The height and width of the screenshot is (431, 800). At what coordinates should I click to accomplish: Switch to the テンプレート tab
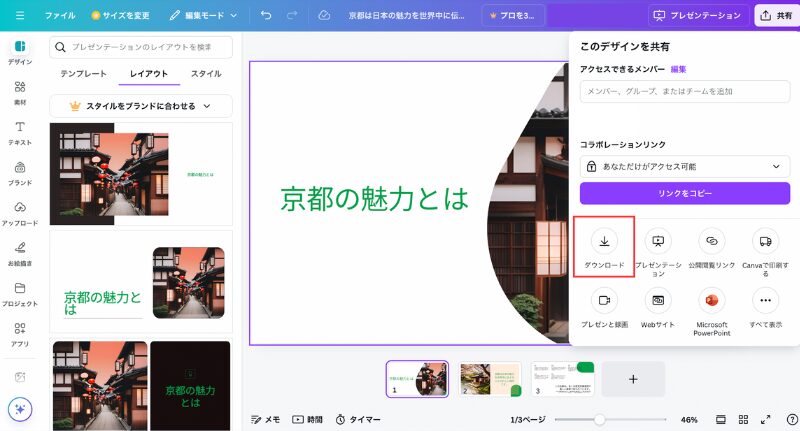point(83,73)
